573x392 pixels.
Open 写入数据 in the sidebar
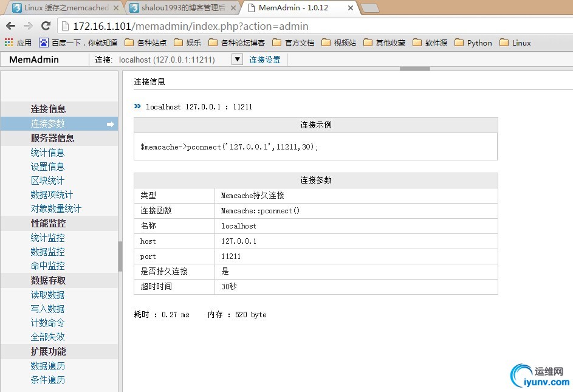coord(47,309)
